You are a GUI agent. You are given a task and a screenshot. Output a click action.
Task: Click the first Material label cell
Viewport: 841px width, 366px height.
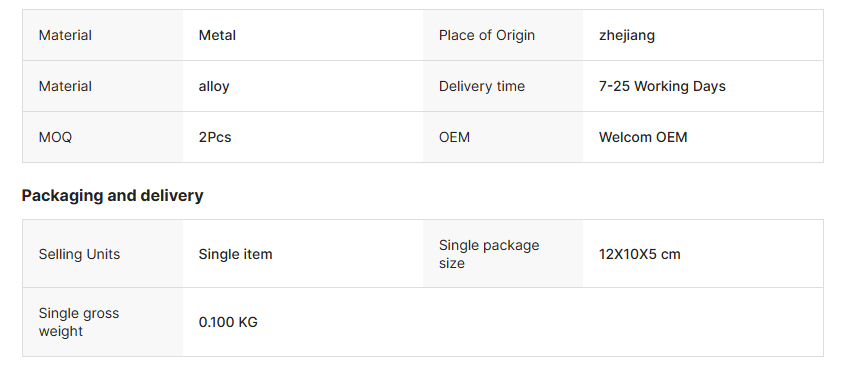coord(102,35)
